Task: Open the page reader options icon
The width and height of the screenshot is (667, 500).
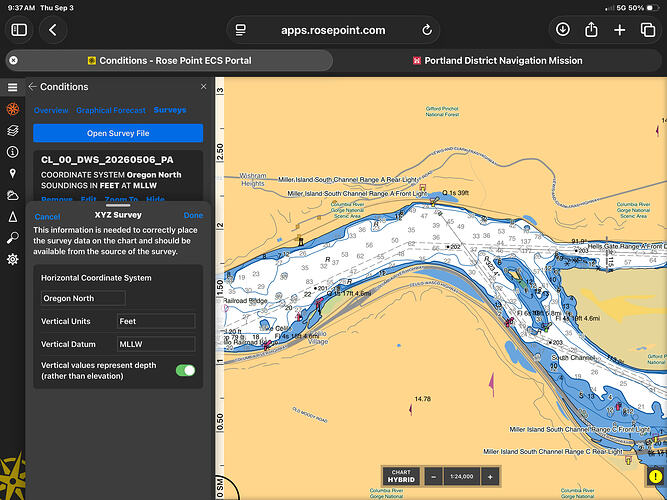Action: tap(241, 30)
